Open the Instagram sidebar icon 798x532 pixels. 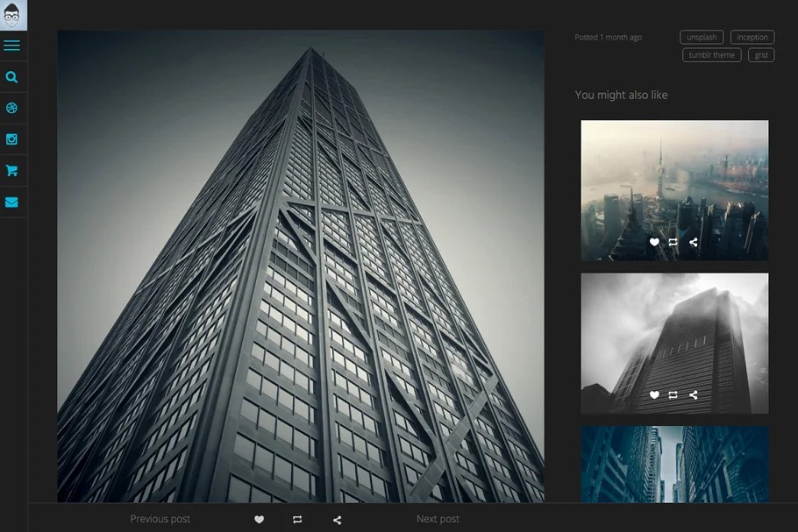[12, 139]
